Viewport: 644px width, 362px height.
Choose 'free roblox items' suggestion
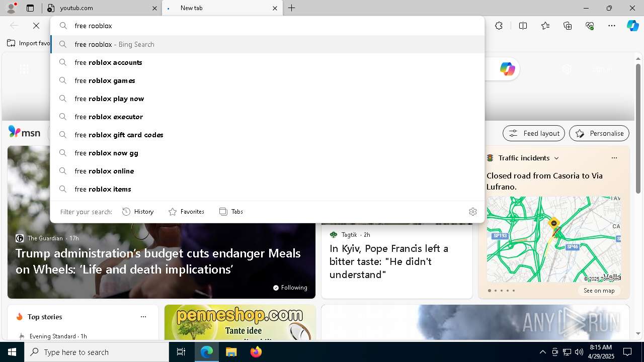click(x=267, y=189)
